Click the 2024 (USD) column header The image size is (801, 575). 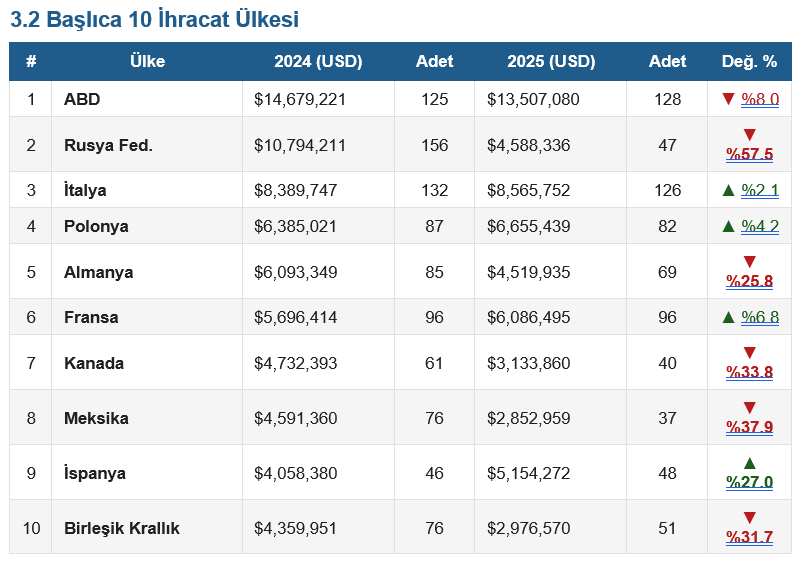click(318, 61)
